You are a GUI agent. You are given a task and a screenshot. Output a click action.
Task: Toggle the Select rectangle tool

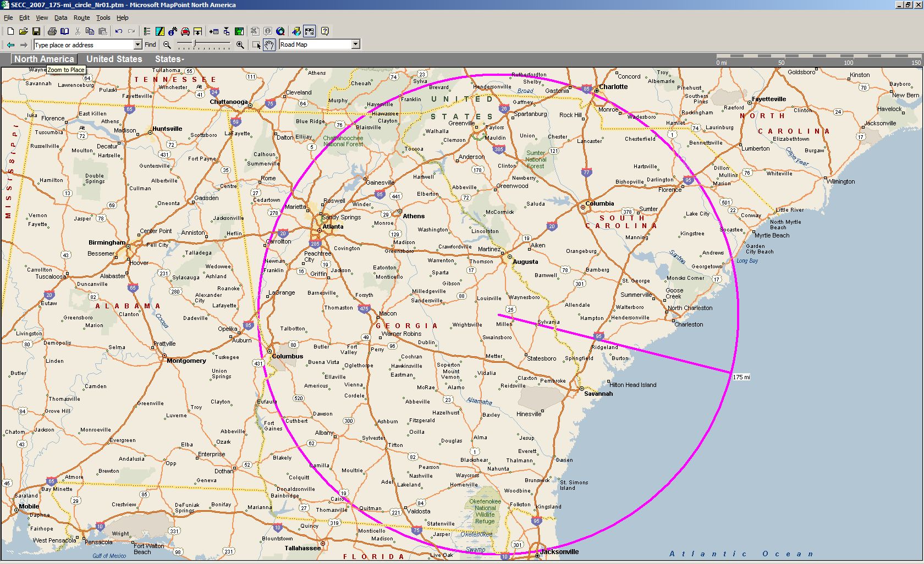(256, 45)
